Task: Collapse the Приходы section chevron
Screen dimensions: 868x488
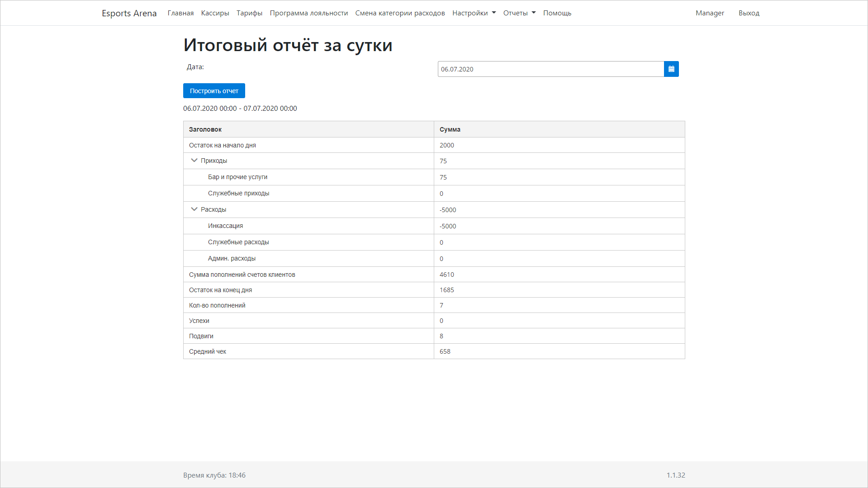Action: coord(194,160)
